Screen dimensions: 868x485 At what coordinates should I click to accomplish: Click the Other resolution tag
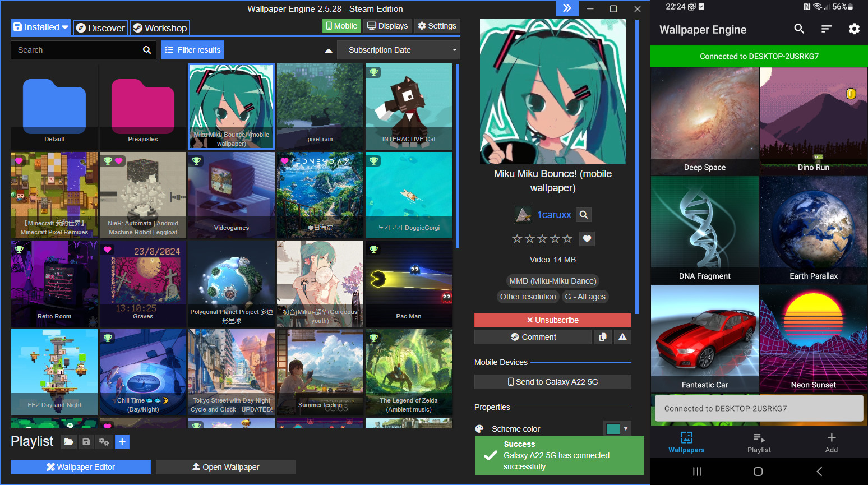[528, 297]
